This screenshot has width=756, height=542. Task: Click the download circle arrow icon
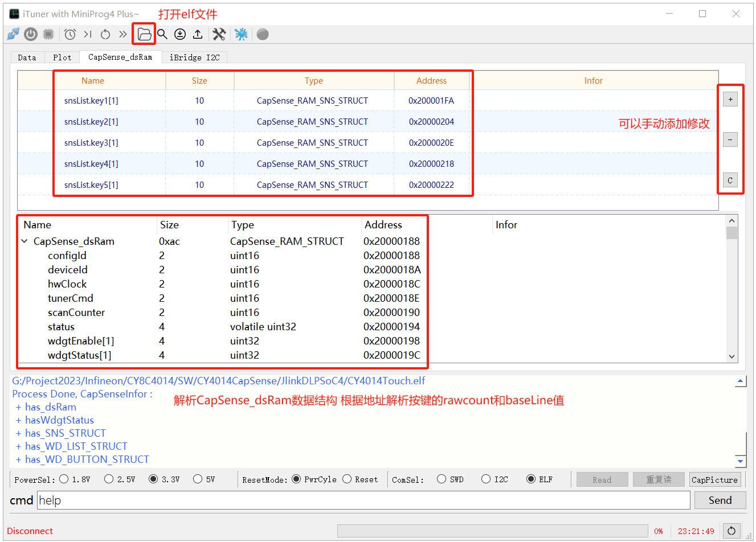click(180, 34)
